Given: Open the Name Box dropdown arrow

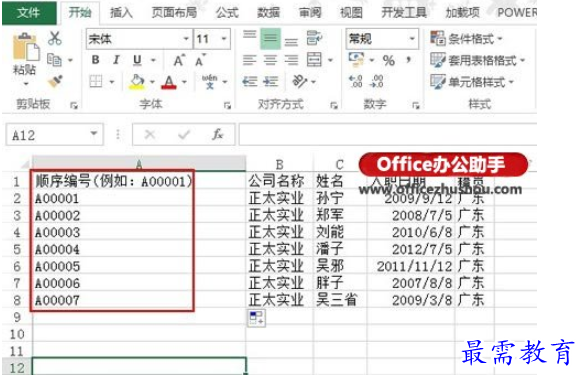Looking at the screenshot, I should pos(94,134).
